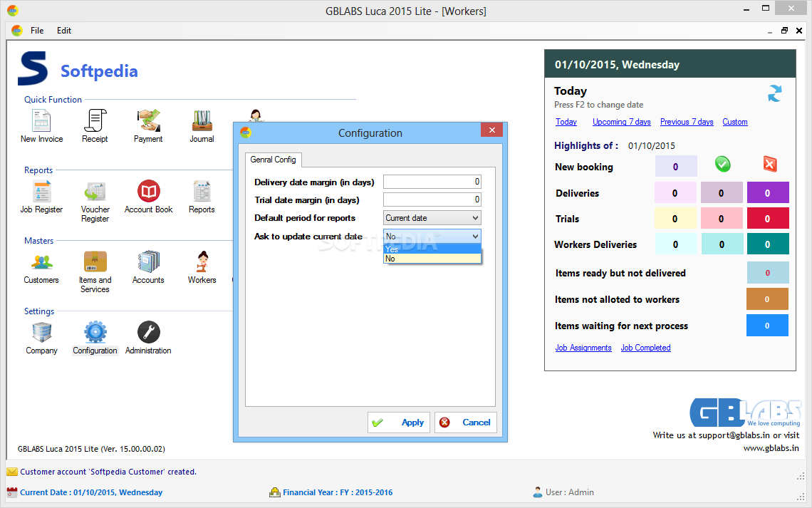The image size is (812, 508).
Task: Click the Softpedia S logo
Action: [x=33, y=68]
